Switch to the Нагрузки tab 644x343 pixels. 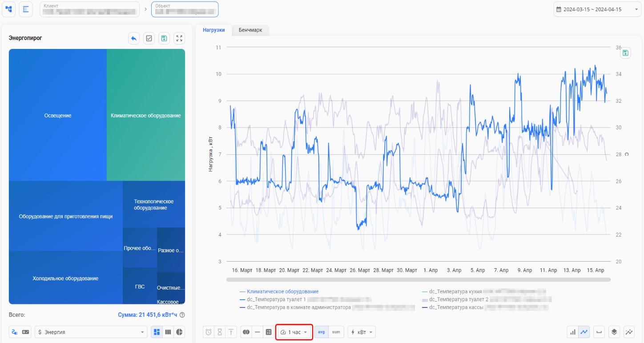213,30
